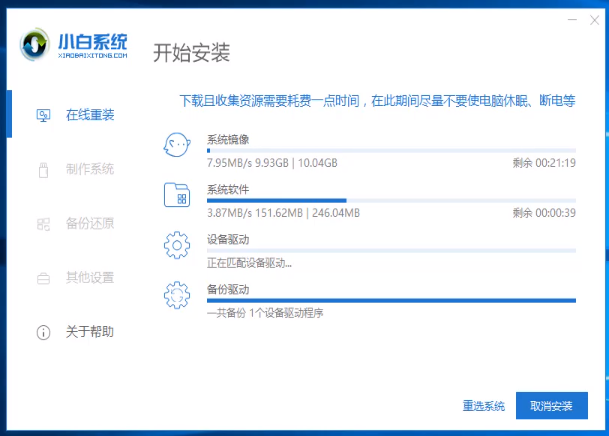Click the 开始安装 page heading

[x=191, y=52]
